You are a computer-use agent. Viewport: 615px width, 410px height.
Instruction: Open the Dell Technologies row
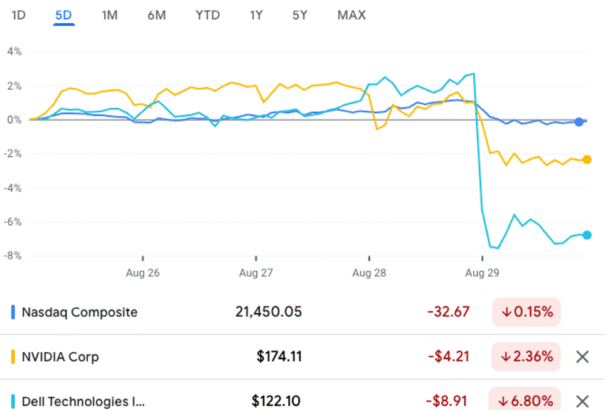click(x=84, y=401)
